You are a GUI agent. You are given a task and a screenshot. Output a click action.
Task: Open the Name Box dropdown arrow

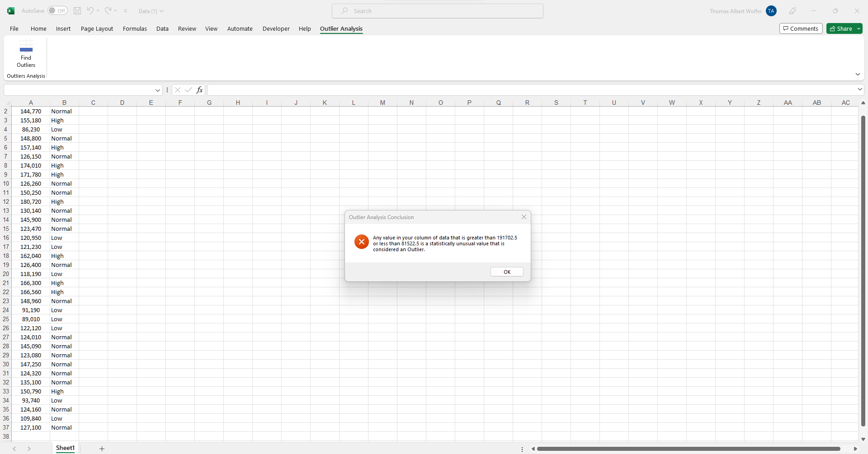click(157, 90)
